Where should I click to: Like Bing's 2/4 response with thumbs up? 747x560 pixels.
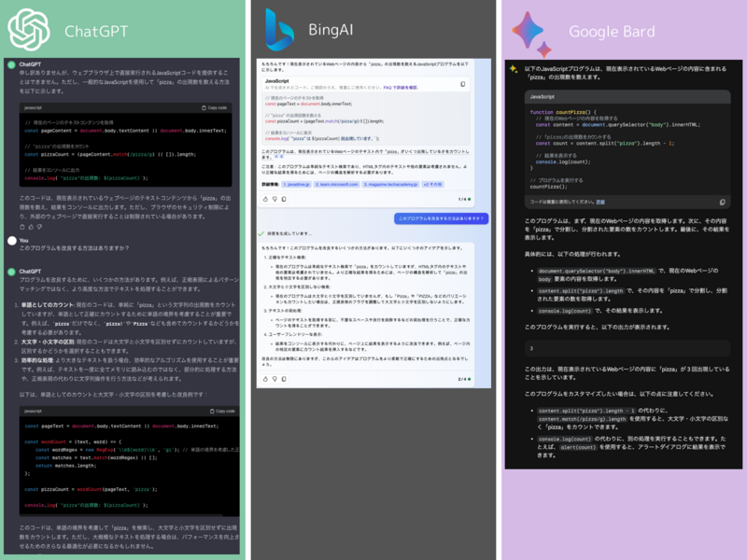[x=265, y=379]
